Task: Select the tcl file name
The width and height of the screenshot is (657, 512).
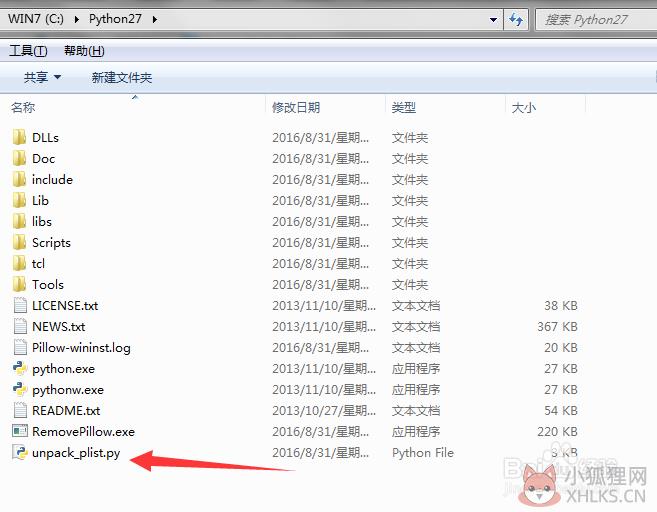Action: 38,264
